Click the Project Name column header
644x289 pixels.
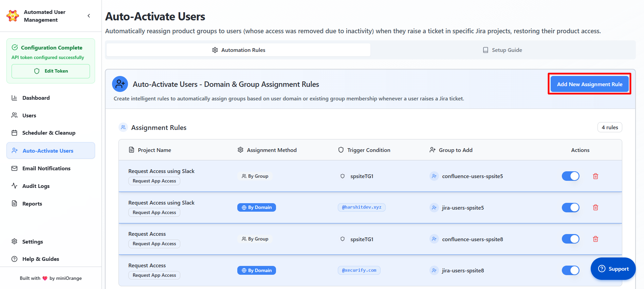point(150,150)
